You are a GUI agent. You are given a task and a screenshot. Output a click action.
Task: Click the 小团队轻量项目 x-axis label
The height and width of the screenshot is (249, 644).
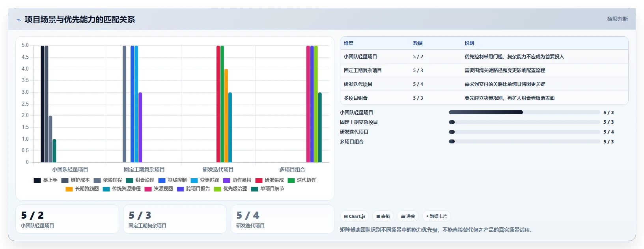pos(70,169)
